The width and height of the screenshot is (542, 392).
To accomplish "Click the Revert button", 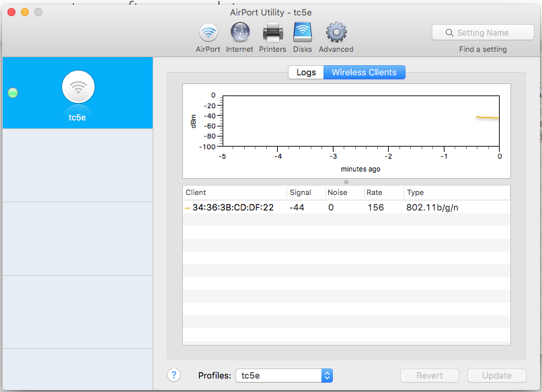I will pos(429,375).
